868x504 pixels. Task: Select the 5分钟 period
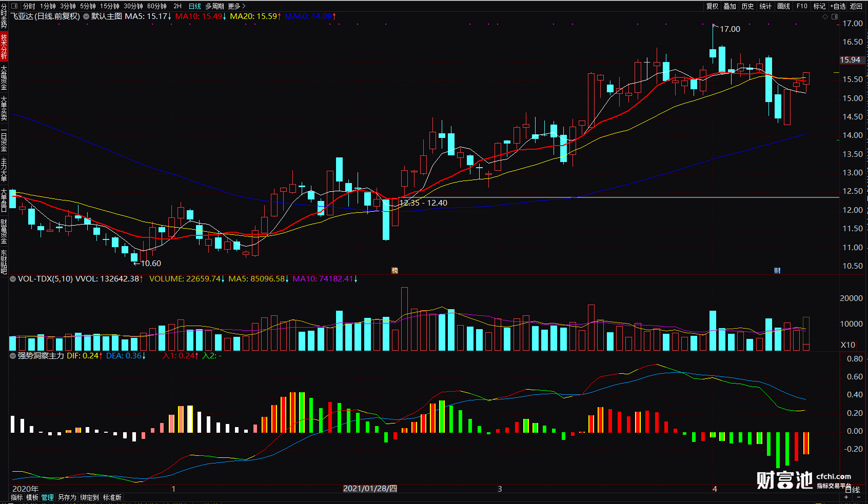point(88,6)
